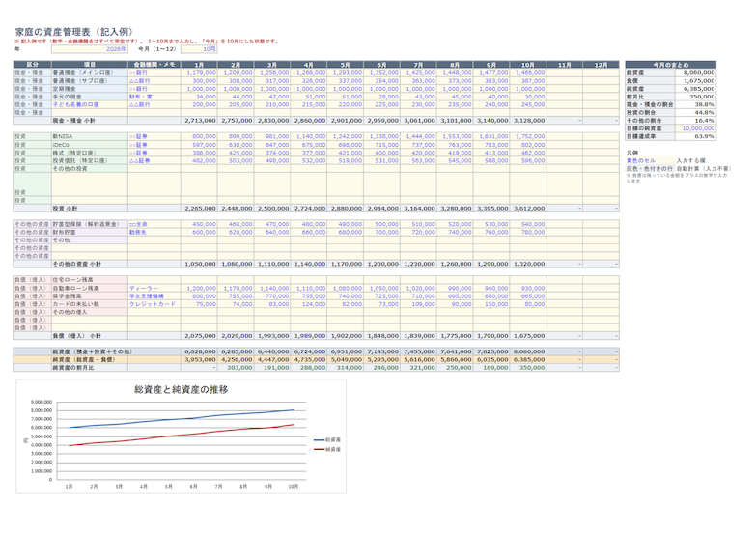Select the 新NISA item cell
This screenshot has width=756, height=534.
90,136
